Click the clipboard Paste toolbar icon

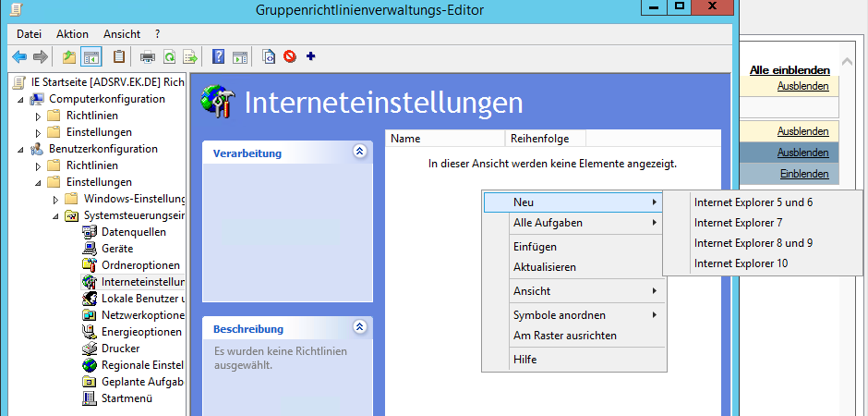[118, 56]
